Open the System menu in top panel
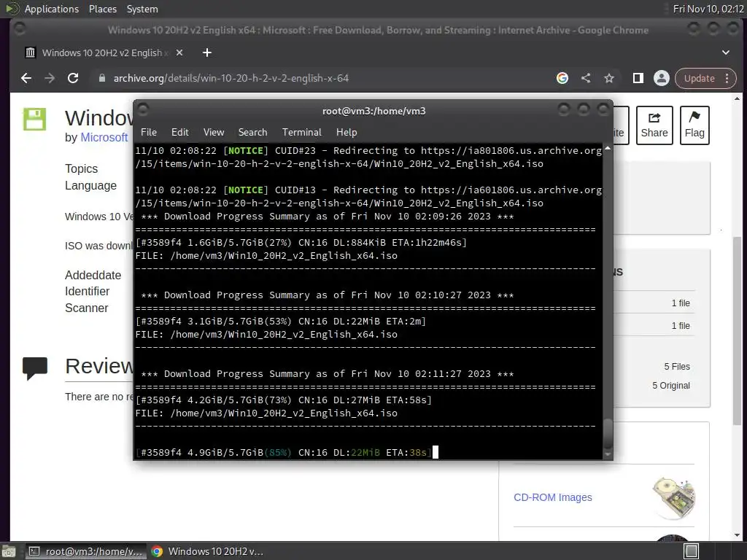 click(142, 9)
